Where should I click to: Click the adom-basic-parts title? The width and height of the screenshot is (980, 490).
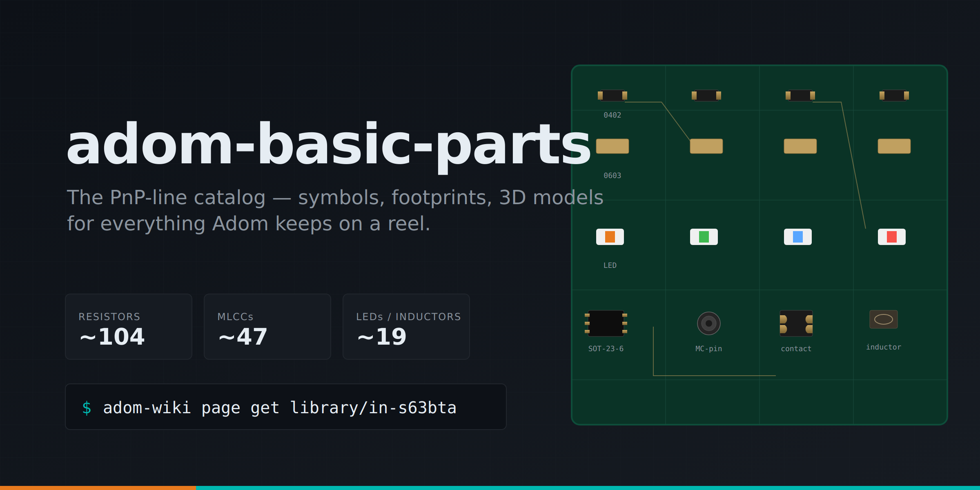click(329, 145)
